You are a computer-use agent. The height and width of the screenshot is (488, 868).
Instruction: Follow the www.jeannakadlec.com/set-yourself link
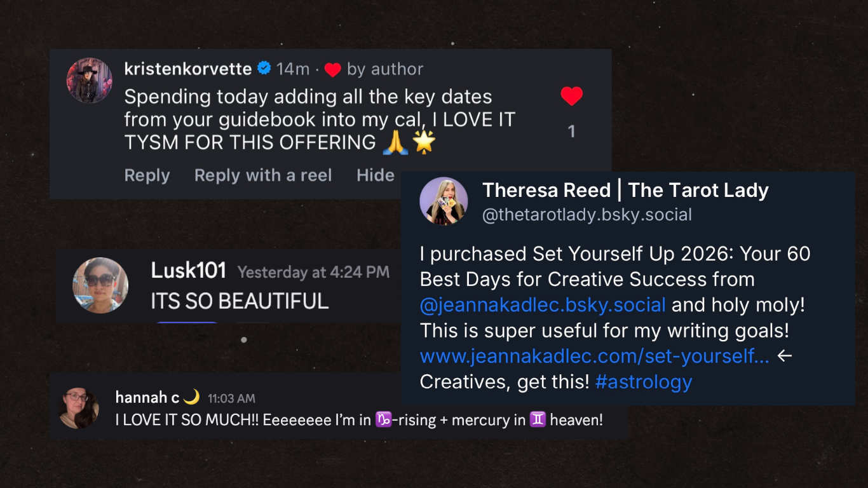click(x=594, y=356)
